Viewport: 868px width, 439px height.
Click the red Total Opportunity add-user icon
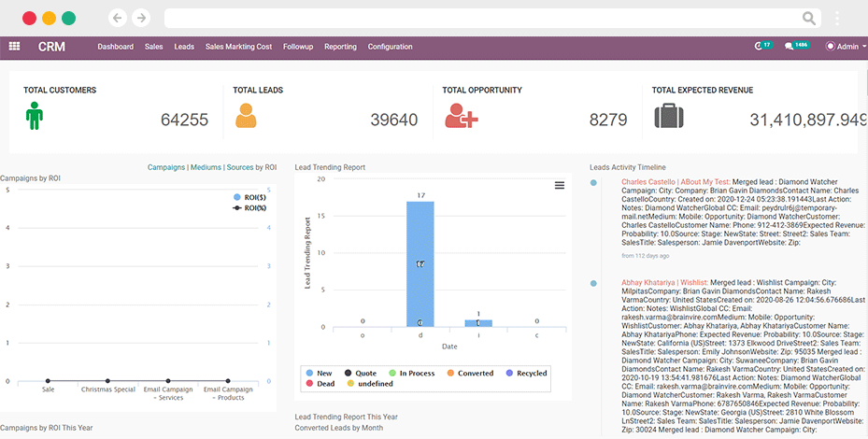coord(462,116)
